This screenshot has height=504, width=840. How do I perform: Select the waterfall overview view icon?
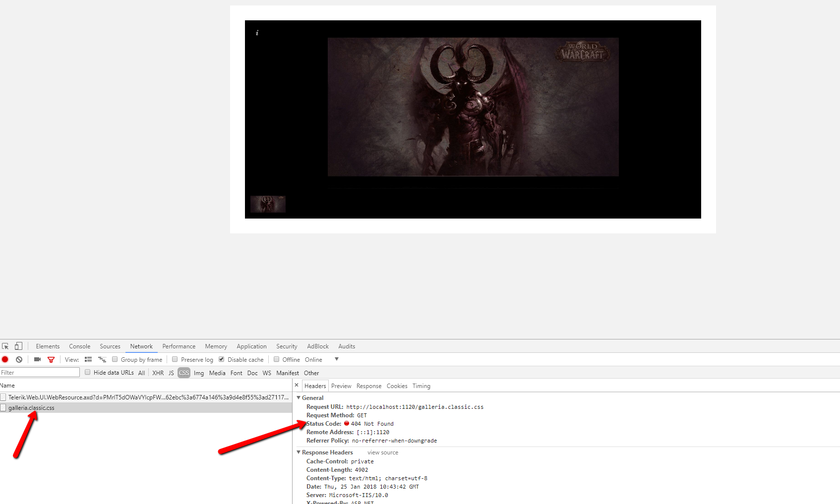coord(102,359)
